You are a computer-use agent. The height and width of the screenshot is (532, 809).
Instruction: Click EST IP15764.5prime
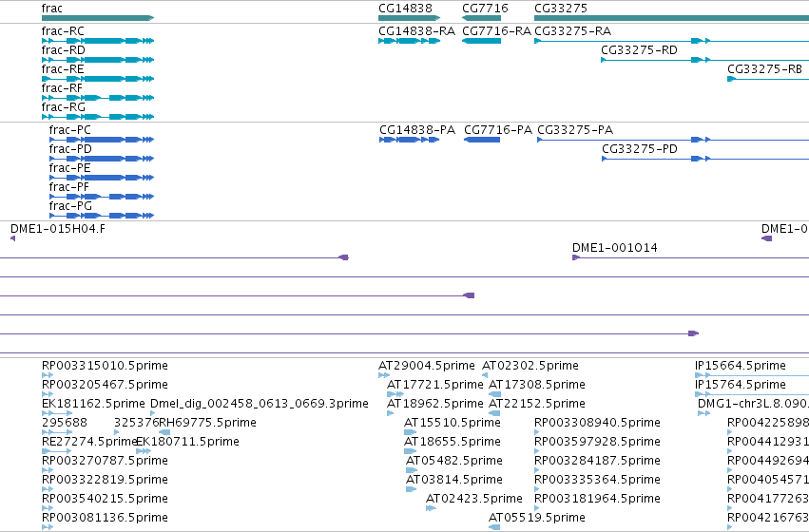752,394
